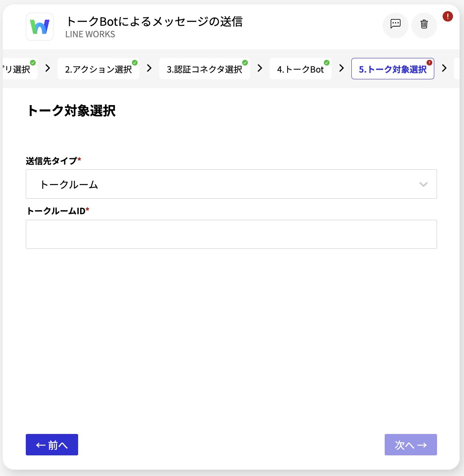464x476 pixels.
Task: Click the トークBotによるメッセージの送信 title
Action: click(154, 21)
